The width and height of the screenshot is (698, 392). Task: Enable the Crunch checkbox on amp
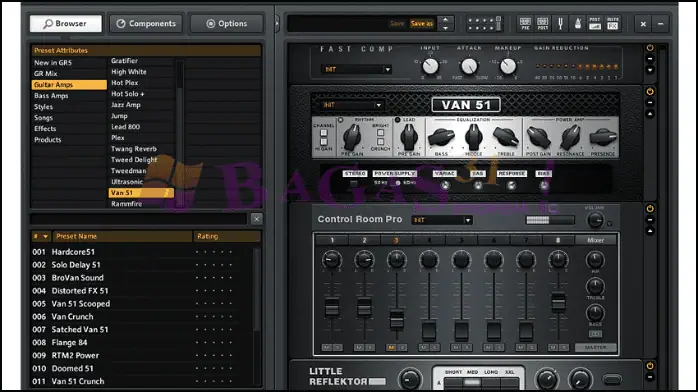tap(380, 141)
